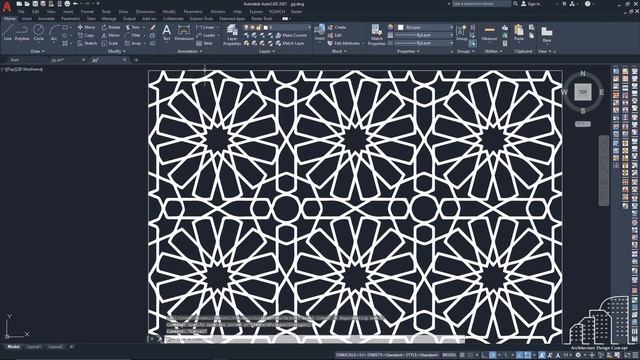Click Sign In link

click(531, 4)
